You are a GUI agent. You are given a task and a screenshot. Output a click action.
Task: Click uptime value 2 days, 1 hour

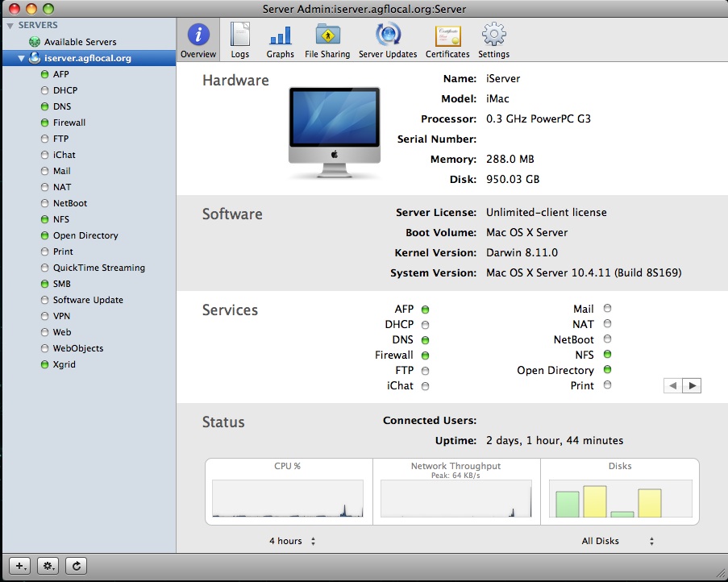(x=555, y=440)
